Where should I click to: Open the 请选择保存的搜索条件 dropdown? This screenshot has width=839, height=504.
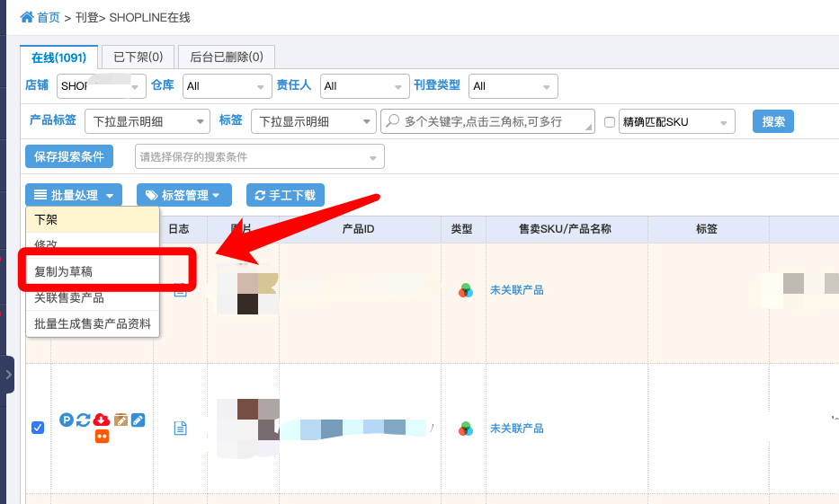(260, 156)
